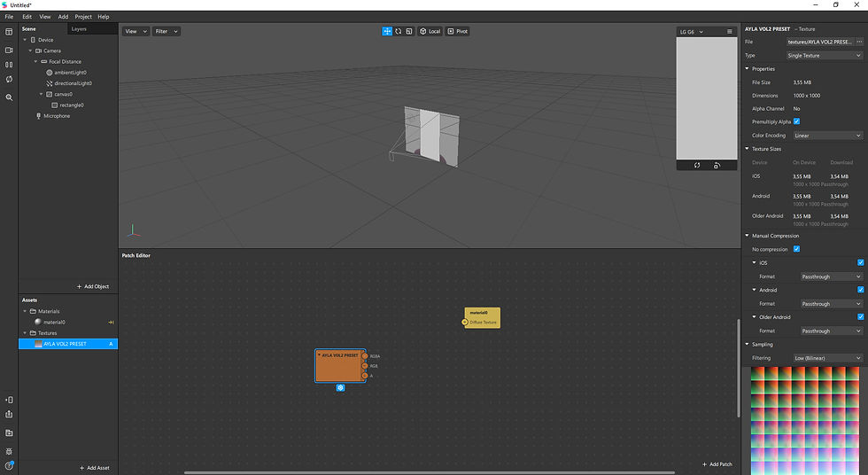The height and width of the screenshot is (475, 868).
Task: Open the search icon in left sidebar
Action: click(x=9, y=97)
